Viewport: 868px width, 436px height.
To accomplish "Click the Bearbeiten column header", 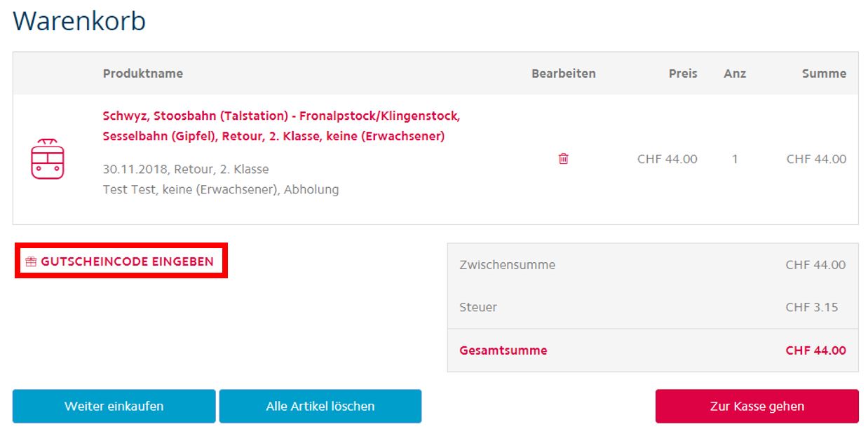I will tap(563, 74).
